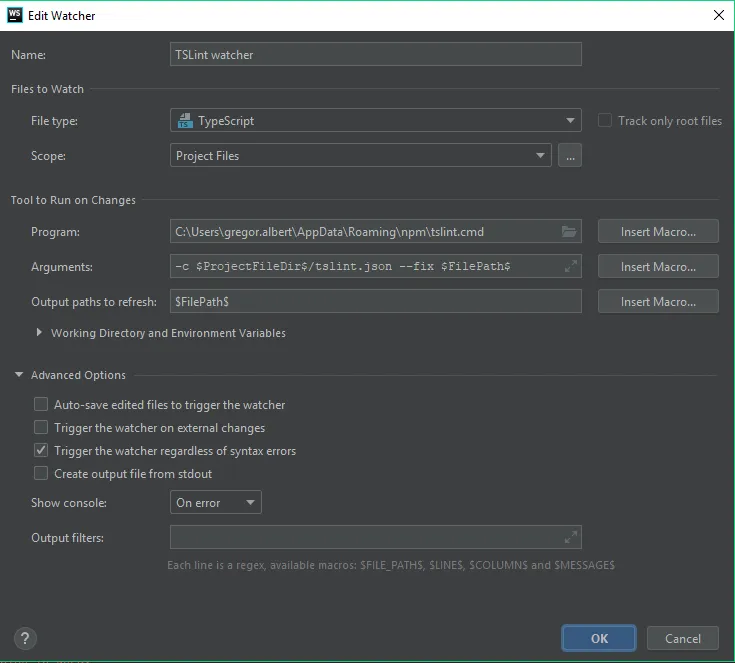Uncheck trigger watcher regardless of syntax errors
This screenshot has width=735, height=663.
click(41, 451)
